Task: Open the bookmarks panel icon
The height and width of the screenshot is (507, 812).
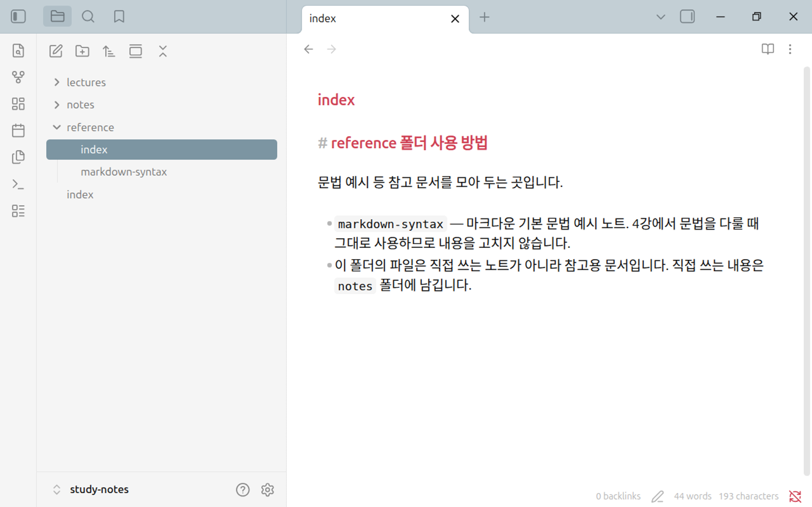Action: (119, 16)
